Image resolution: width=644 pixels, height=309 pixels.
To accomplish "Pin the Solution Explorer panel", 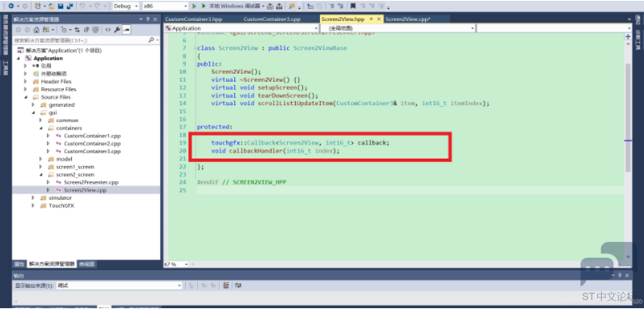I will 148,19.
